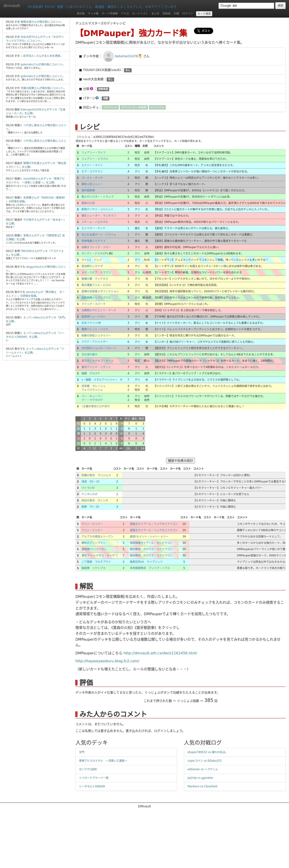Open the デッキ集 menu item

coord(93,14)
